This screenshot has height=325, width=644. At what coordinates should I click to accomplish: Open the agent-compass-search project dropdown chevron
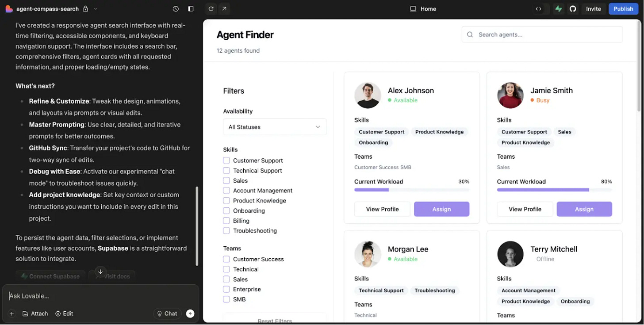coord(96,9)
